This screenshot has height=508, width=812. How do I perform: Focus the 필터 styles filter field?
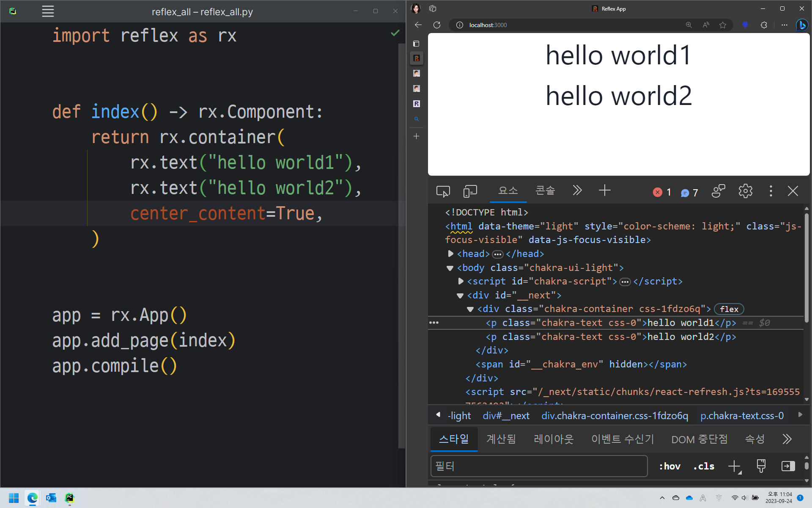click(539, 466)
